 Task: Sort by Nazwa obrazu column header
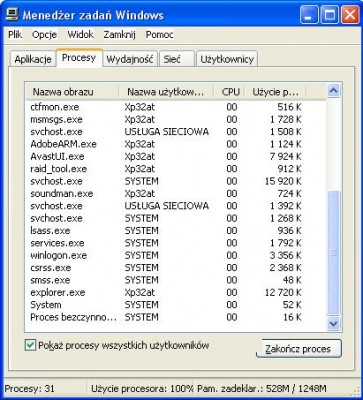tap(72, 92)
